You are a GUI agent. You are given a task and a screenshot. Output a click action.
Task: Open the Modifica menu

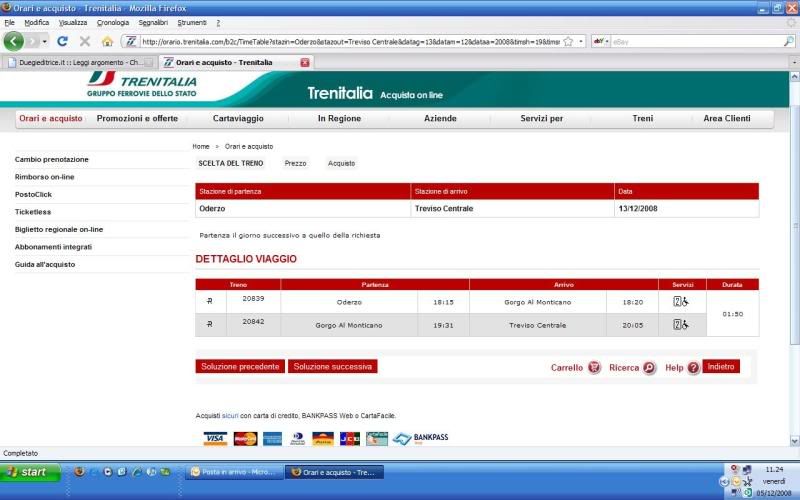click(x=37, y=22)
